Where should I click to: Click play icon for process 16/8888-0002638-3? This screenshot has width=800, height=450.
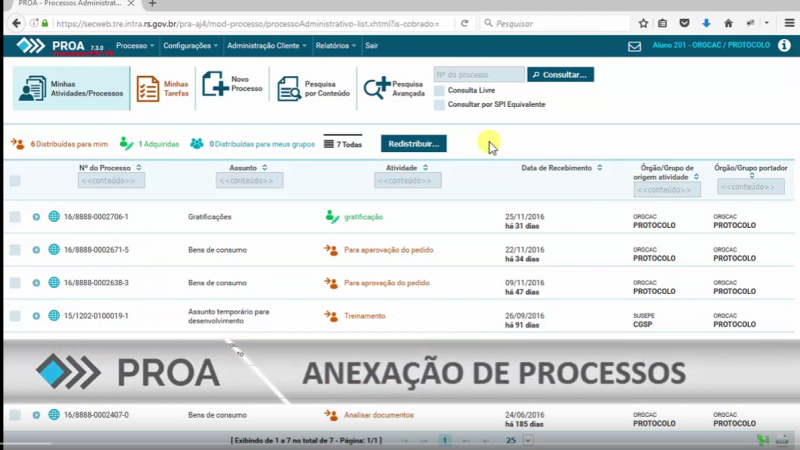tap(36, 283)
